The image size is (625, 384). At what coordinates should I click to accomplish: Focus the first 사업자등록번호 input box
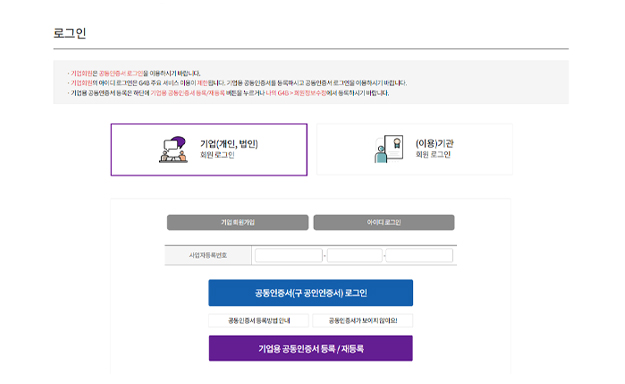[289, 255]
